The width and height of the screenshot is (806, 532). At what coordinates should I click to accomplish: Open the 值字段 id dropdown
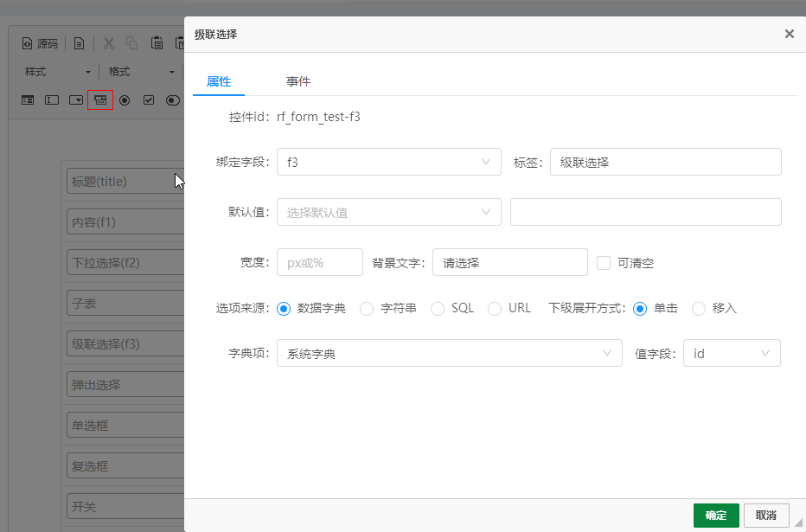732,353
